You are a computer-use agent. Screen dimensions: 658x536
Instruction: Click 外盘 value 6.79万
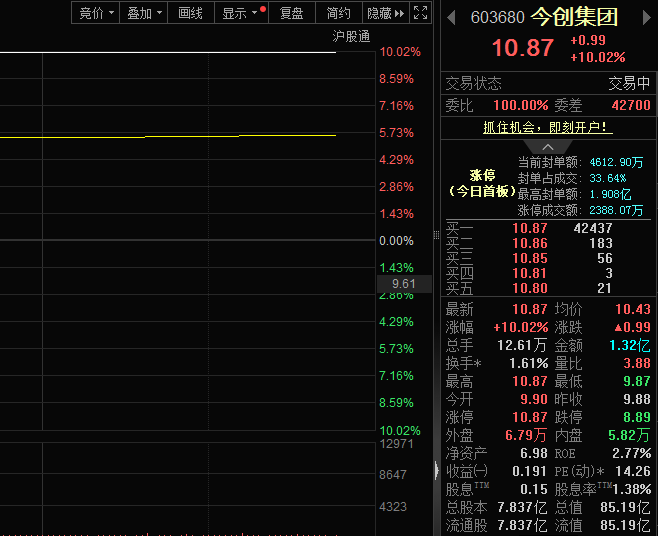526,435
